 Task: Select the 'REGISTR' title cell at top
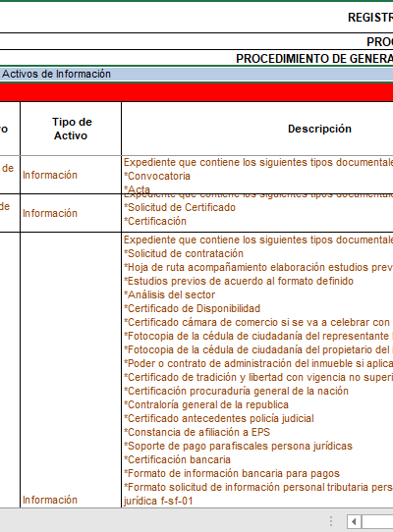[196, 18]
